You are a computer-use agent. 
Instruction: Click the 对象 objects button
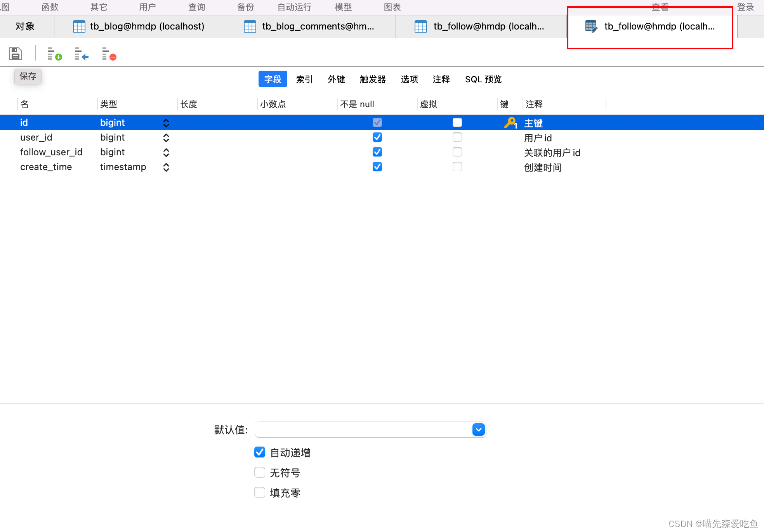click(x=25, y=26)
